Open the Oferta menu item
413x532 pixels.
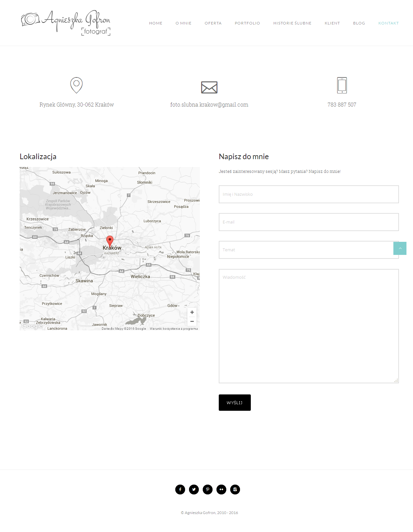213,23
